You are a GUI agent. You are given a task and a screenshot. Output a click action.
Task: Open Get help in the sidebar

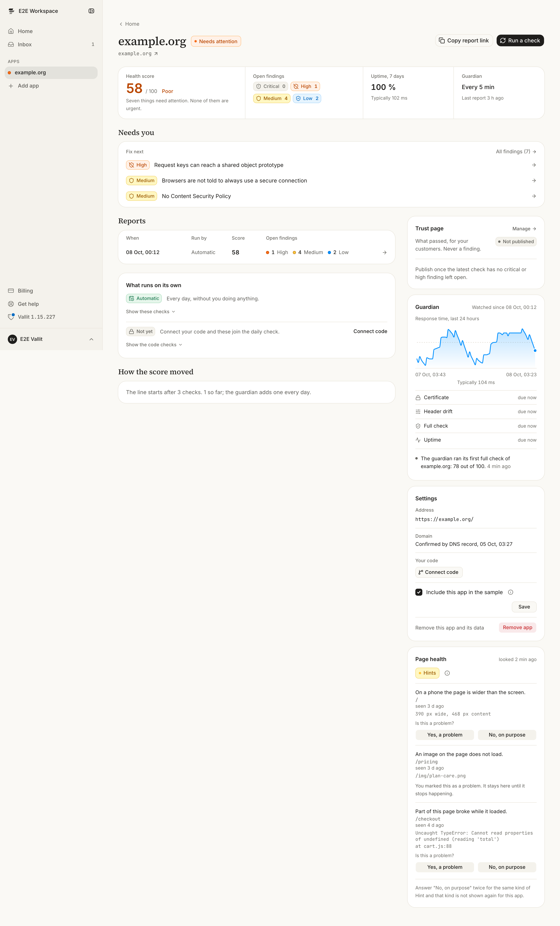point(51,304)
